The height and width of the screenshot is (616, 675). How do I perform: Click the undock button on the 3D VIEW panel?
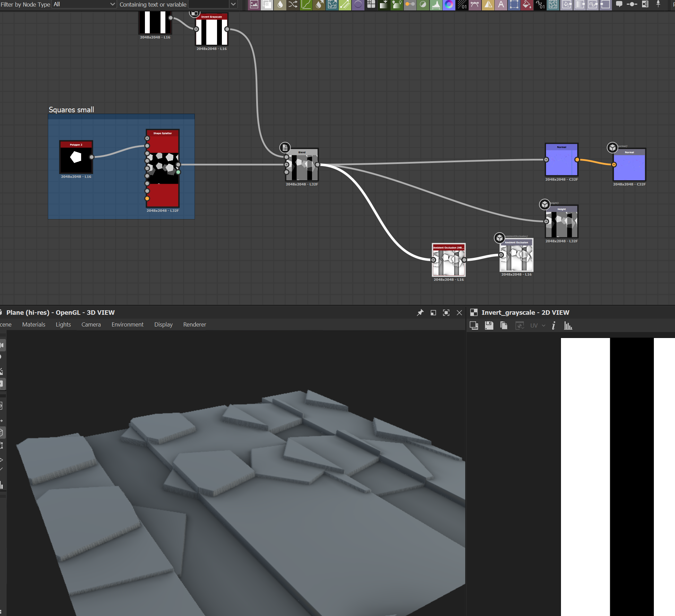433,312
